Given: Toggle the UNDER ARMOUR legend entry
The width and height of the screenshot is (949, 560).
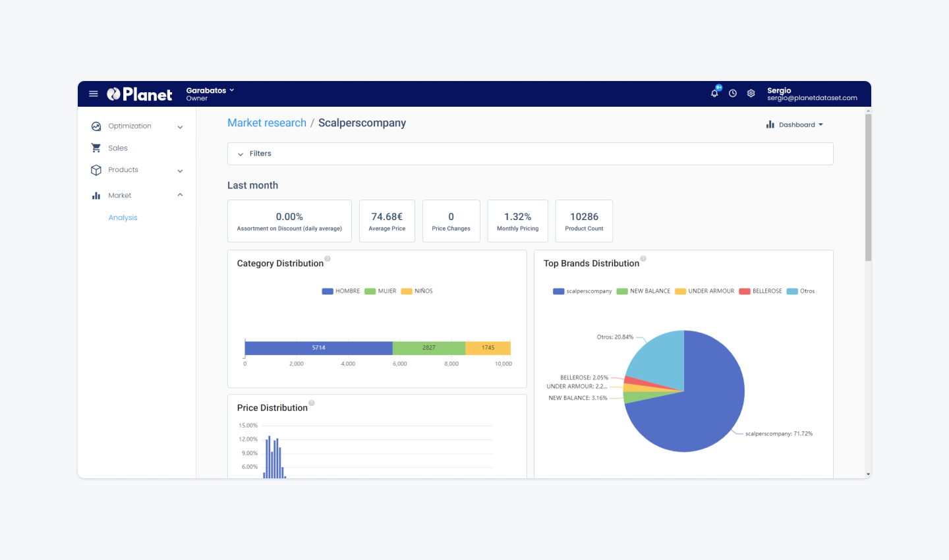Looking at the screenshot, I should pos(705,291).
